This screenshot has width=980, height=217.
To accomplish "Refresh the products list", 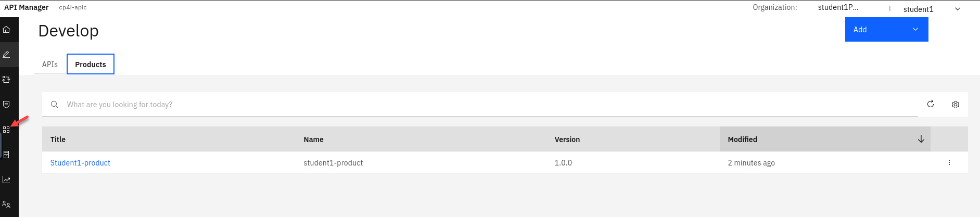I will point(931,104).
